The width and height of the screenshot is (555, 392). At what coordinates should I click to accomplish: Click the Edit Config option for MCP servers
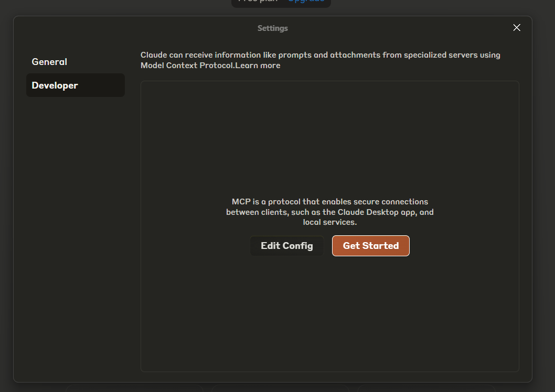click(286, 245)
